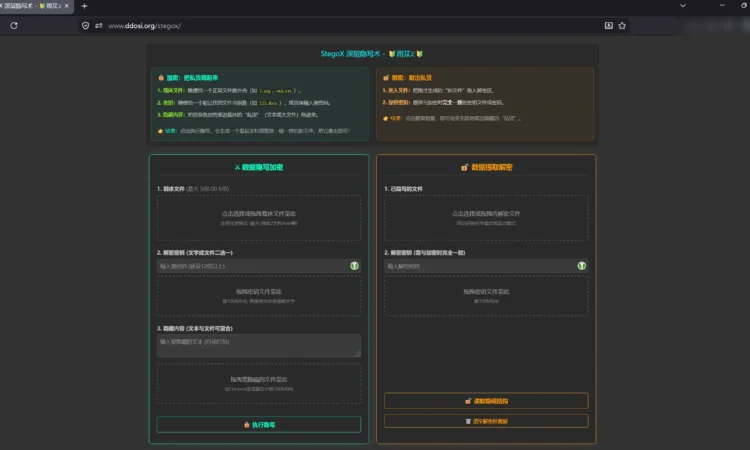
Task: Reload the page with the refresh icon
Action: click(14, 25)
